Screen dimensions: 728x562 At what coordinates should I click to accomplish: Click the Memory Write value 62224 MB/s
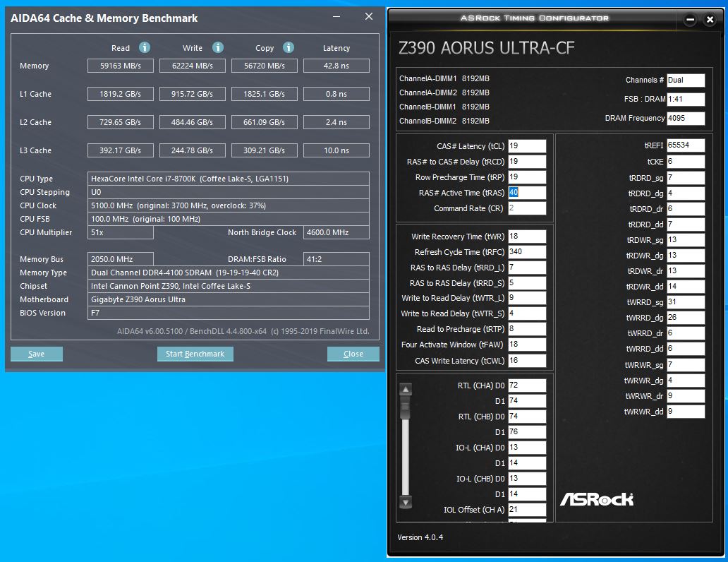point(192,66)
